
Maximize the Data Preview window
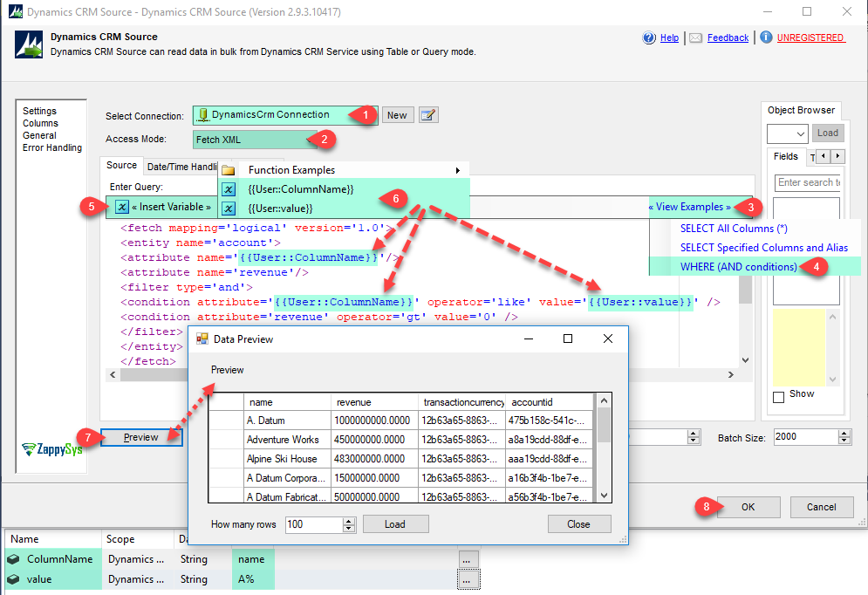pyautogui.click(x=567, y=339)
